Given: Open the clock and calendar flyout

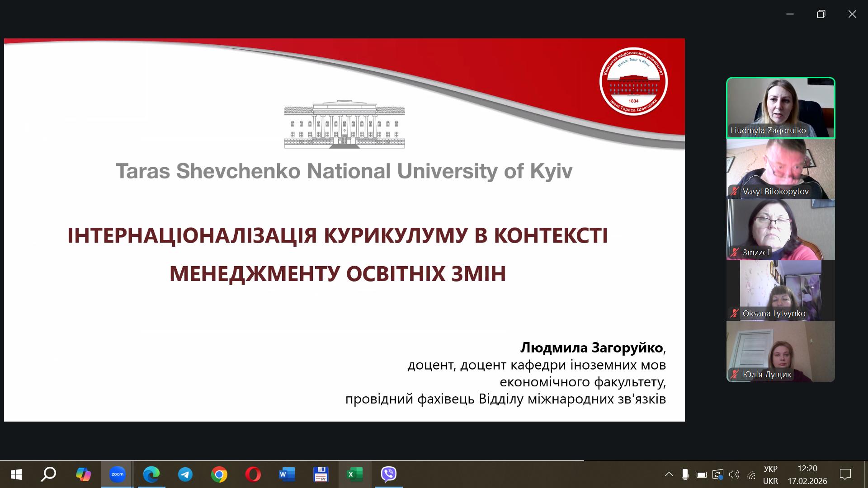Looking at the screenshot, I should (807, 474).
